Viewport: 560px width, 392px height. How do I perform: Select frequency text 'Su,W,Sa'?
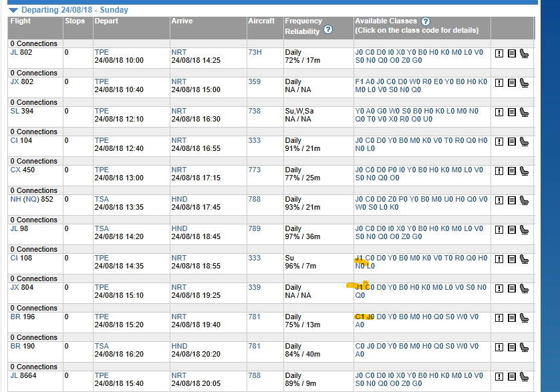(299, 111)
